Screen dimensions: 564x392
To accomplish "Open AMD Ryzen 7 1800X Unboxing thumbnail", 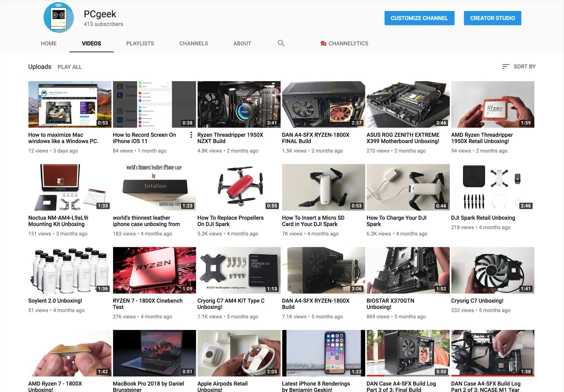I will point(70,353).
